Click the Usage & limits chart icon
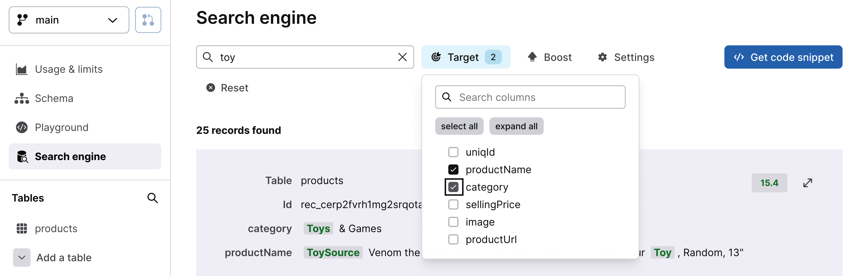 [22, 69]
